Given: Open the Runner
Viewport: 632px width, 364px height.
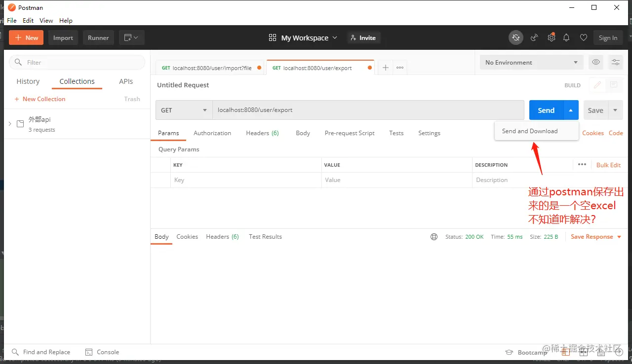Looking at the screenshot, I should click(98, 37).
